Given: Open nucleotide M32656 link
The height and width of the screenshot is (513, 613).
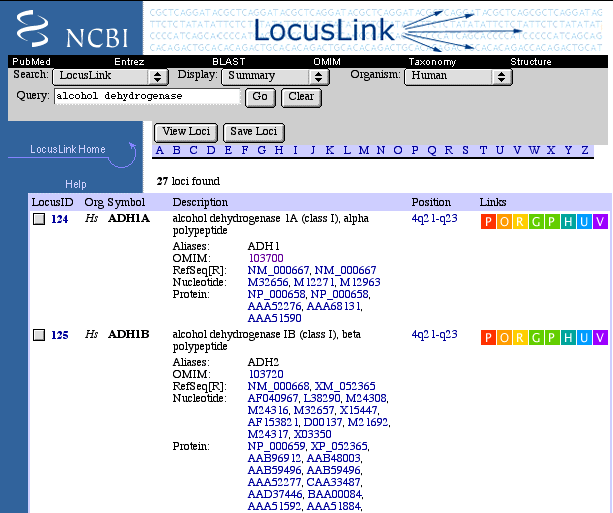Looking at the screenshot, I should pos(267,282).
